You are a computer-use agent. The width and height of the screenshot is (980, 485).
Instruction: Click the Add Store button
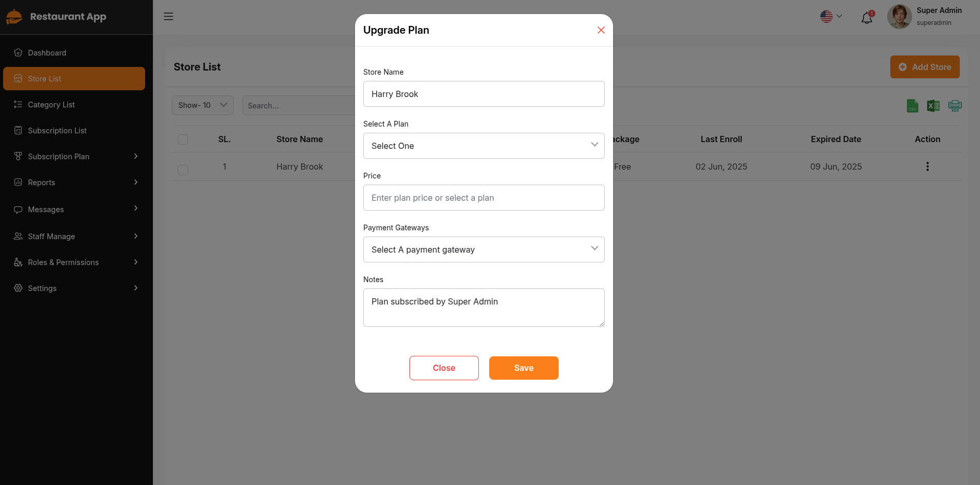pos(925,67)
